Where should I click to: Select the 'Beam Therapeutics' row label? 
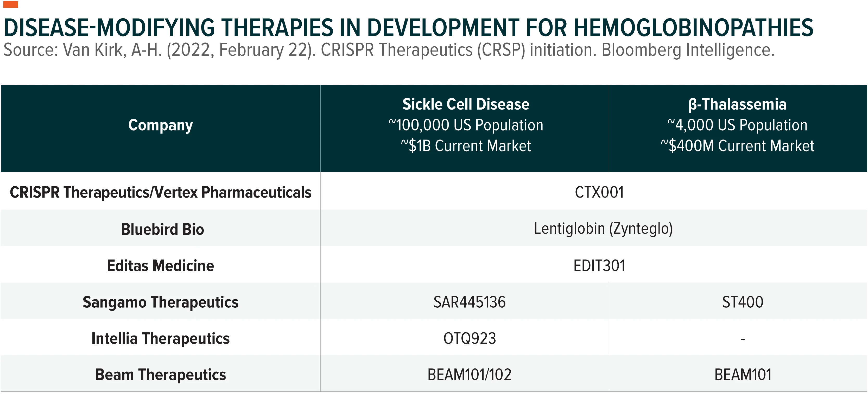[x=160, y=375]
